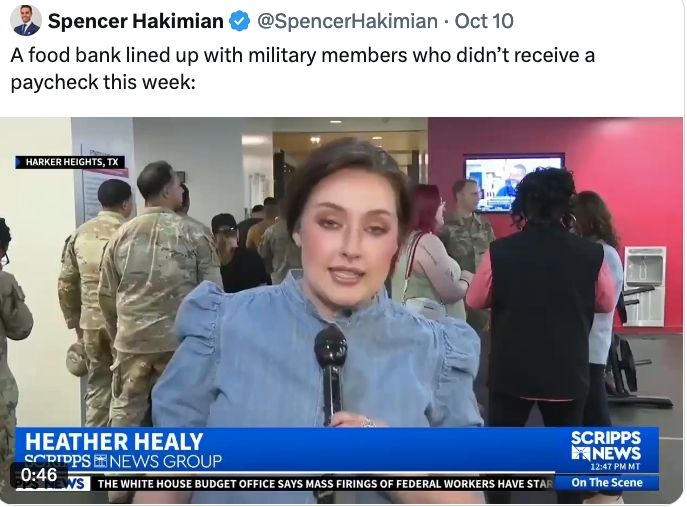Image resolution: width=687 pixels, height=507 pixels.
Task: Click the Scripps News Group subtitle text
Action: tap(123, 461)
